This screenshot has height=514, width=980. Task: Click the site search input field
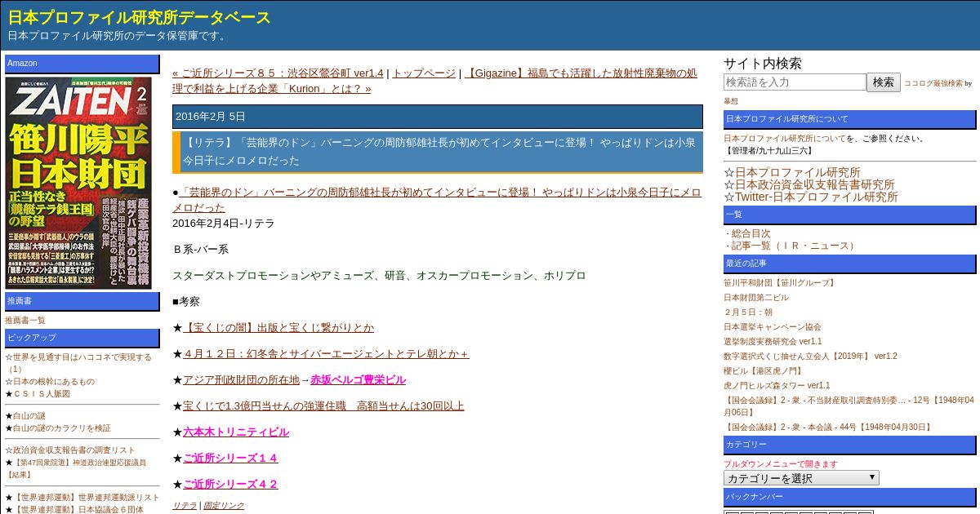pos(795,82)
